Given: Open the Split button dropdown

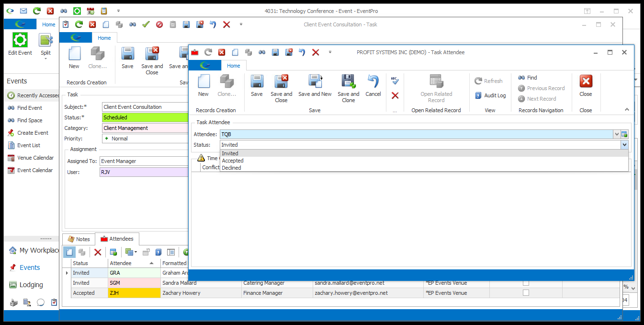Looking at the screenshot, I should (x=45, y=58).
